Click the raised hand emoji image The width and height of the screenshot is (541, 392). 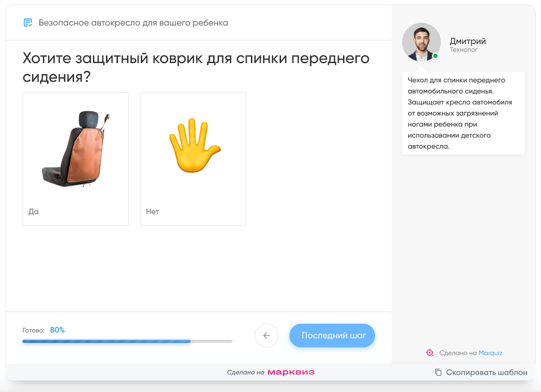pos(194,145)
